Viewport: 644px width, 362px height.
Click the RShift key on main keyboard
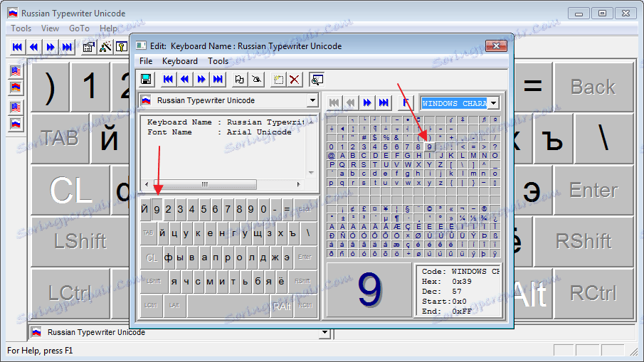[x=584, y=241]
